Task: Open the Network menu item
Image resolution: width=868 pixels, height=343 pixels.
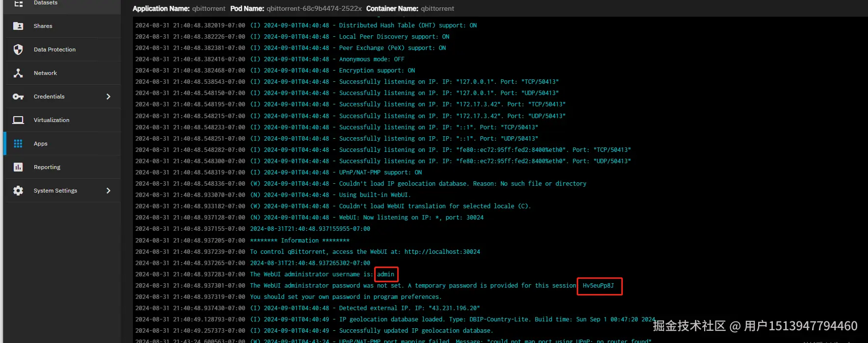Action: click(x=45, y=73)
